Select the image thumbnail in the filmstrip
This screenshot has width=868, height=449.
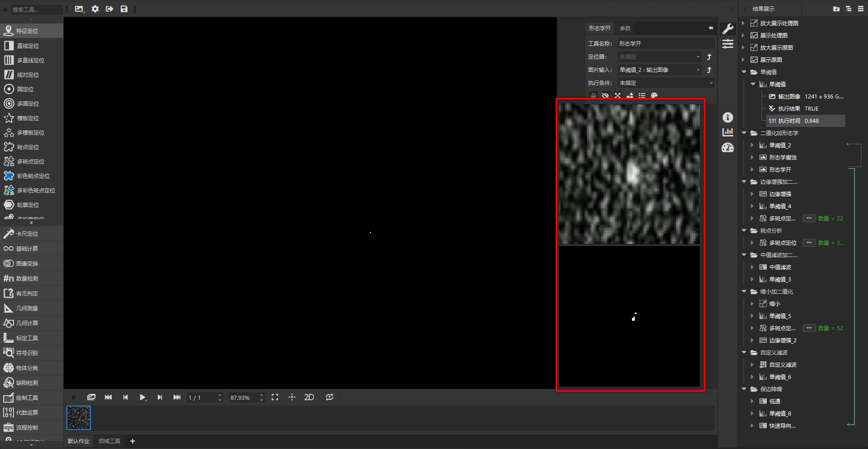click(79, 418)
